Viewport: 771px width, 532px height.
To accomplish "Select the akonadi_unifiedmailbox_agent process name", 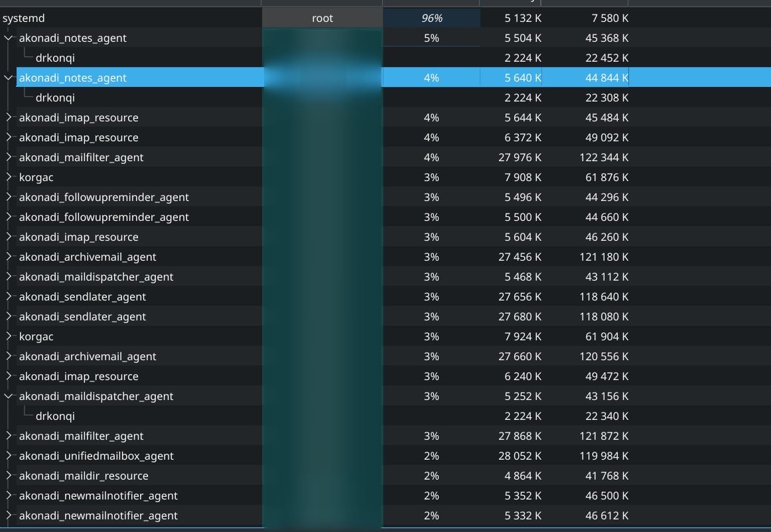I will tap(96, 456).
